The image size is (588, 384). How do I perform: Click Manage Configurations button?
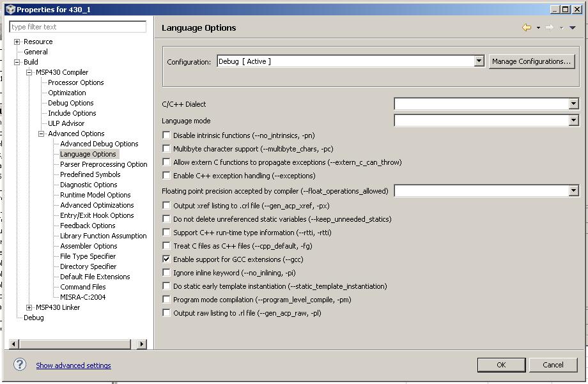(531, 61)
